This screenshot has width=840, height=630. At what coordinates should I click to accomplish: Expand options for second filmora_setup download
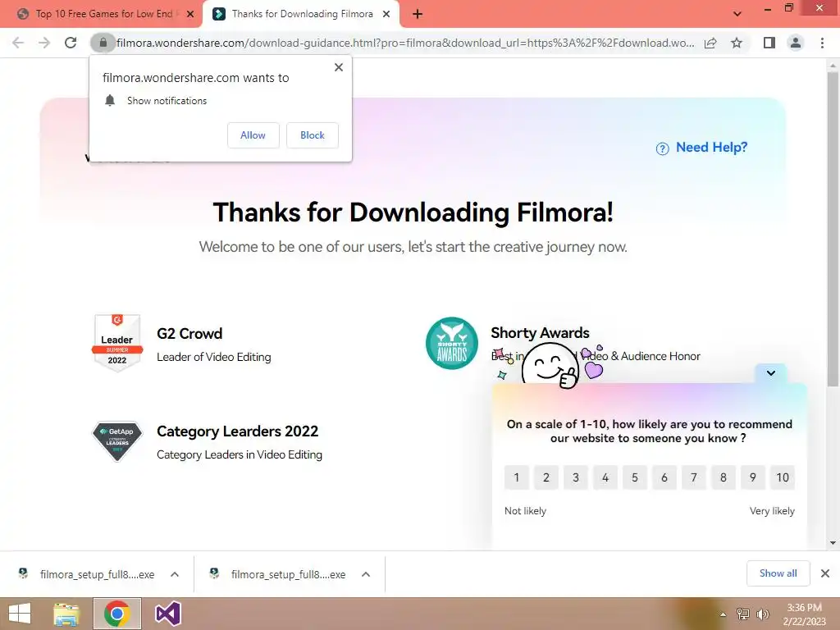(366, 574)
